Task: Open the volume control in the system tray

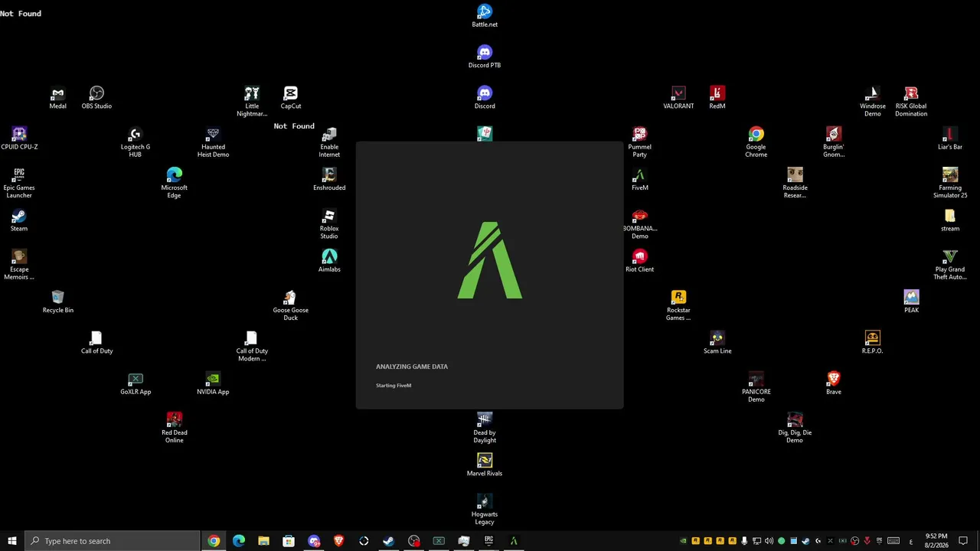Action: (x=769, y=541)
